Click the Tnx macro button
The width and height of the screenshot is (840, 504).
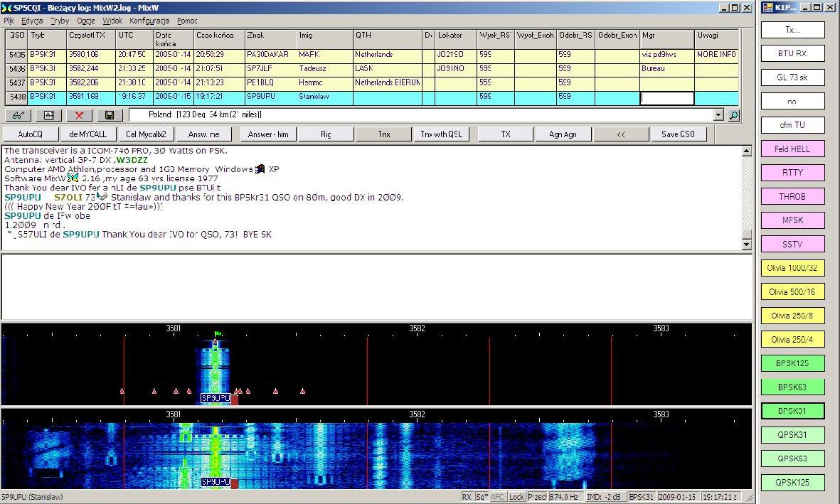click(384, 134)
